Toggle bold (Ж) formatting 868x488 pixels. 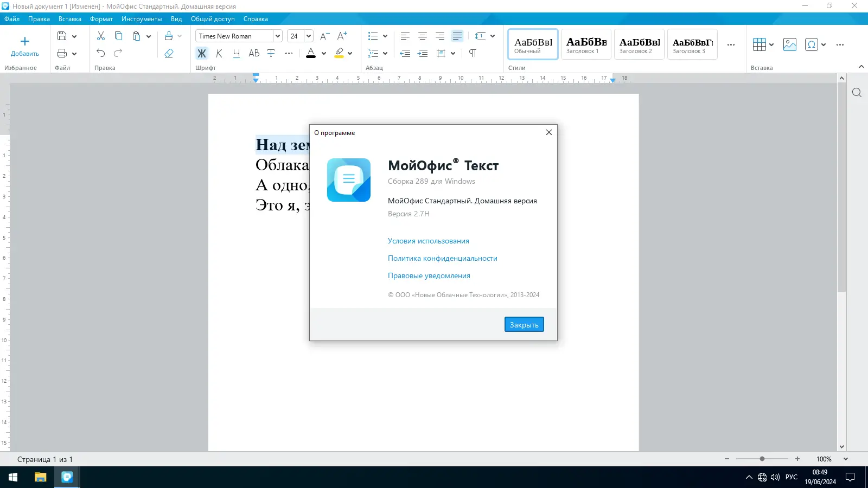coord(201,53)
